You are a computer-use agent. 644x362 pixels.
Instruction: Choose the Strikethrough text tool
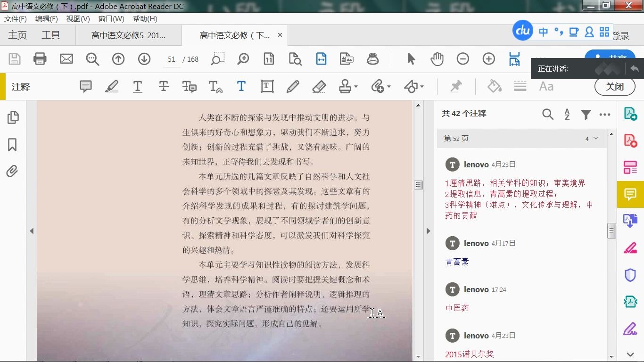pyautogui.click(x=164, y=86)
